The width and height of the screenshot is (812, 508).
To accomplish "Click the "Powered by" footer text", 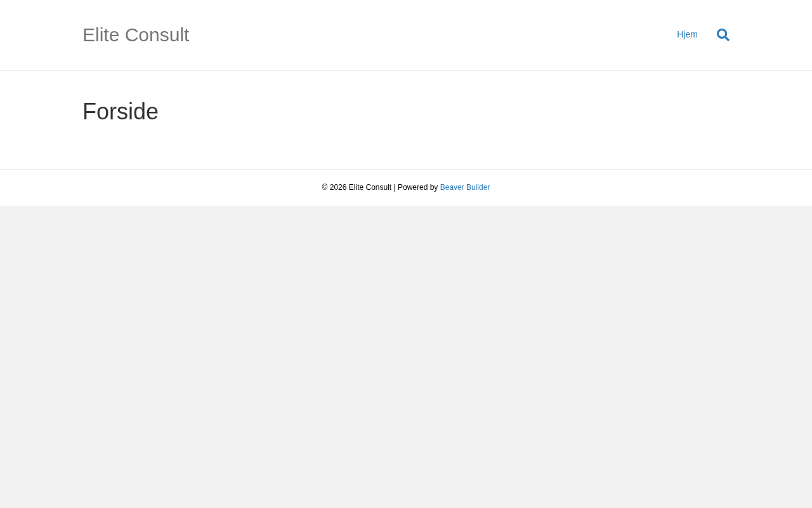I will (417, 187).
